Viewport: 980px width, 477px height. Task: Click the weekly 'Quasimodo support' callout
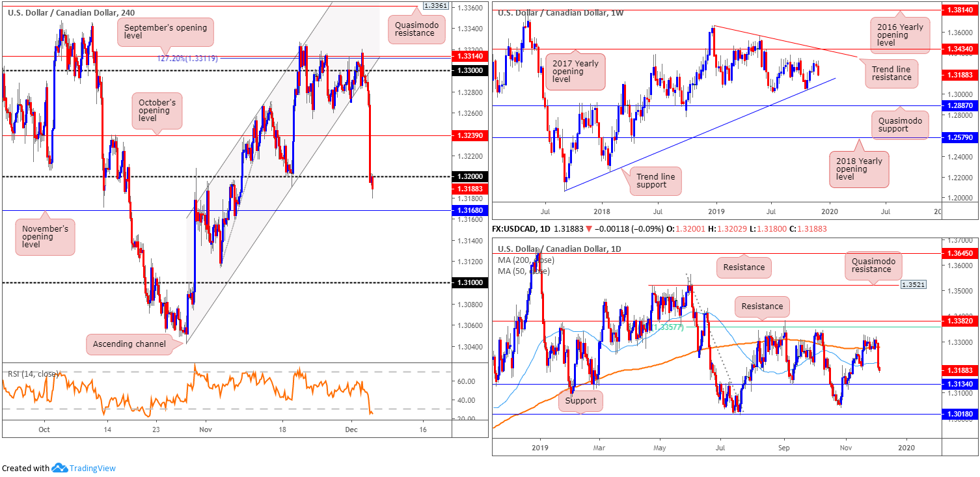(x=901, y=125)
